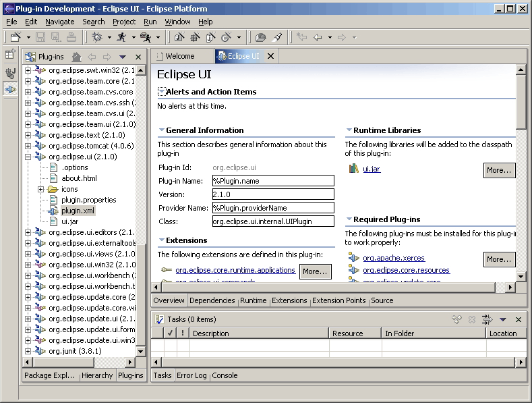This screenshot has width=532, height=403.
Task: Open the Navigate menu
Action: [60, 22]
